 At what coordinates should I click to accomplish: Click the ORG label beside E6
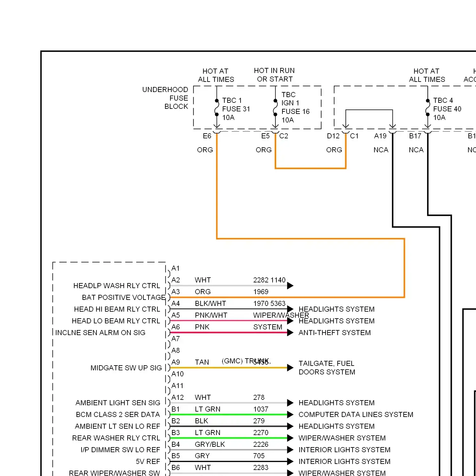[x=205, y=150]
